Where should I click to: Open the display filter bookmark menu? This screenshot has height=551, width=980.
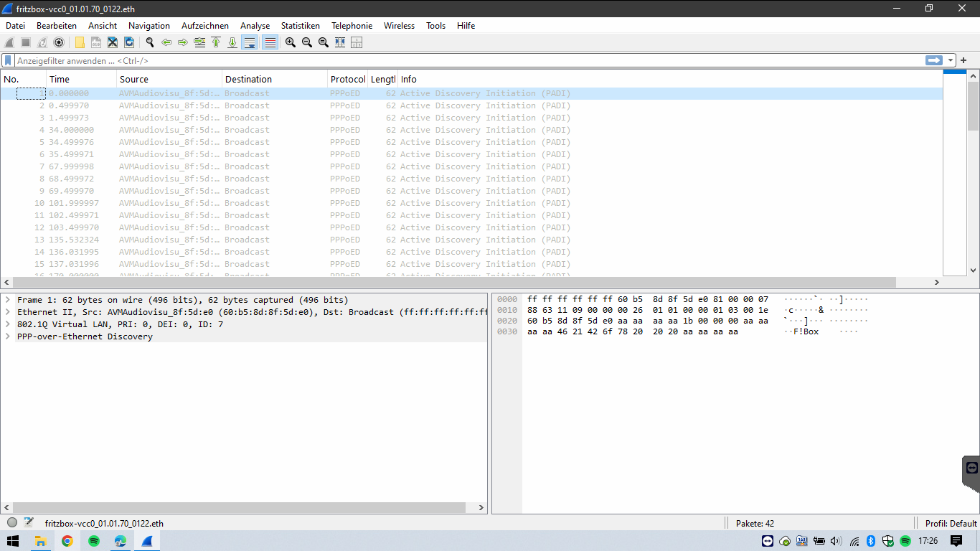pos(9,61)
